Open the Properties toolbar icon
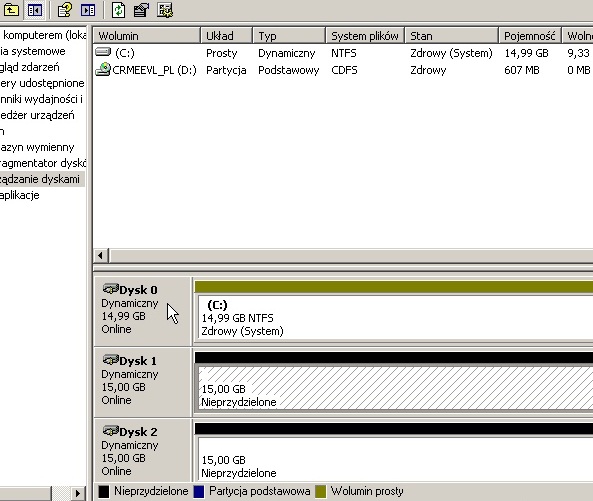The height and width of the screenshot is (501, 593). point(141,10)
